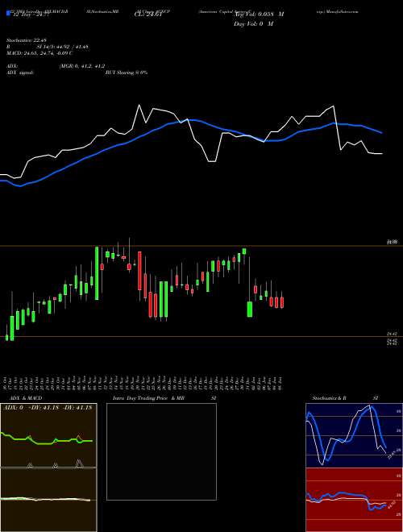Click the blue 12 Day legend square
The width and height of the screenshot is (403, 532).
coord(9,14)
